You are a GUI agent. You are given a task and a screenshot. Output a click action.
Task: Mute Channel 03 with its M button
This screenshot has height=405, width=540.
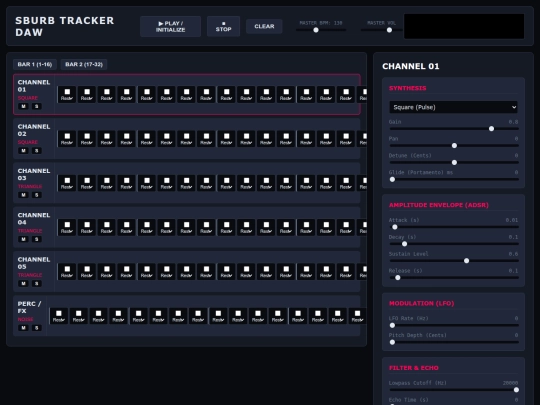pos(23,195)
